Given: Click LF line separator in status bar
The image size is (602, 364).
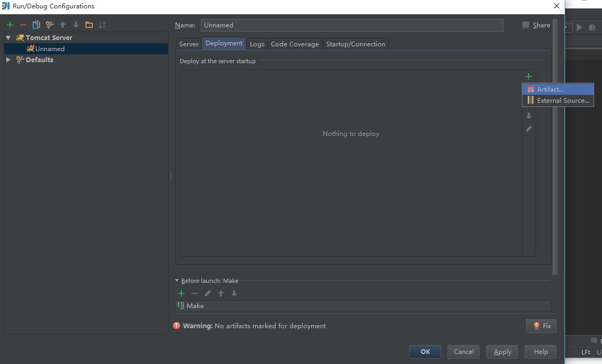Looking at the screenshot, I should tap(586, 352).
